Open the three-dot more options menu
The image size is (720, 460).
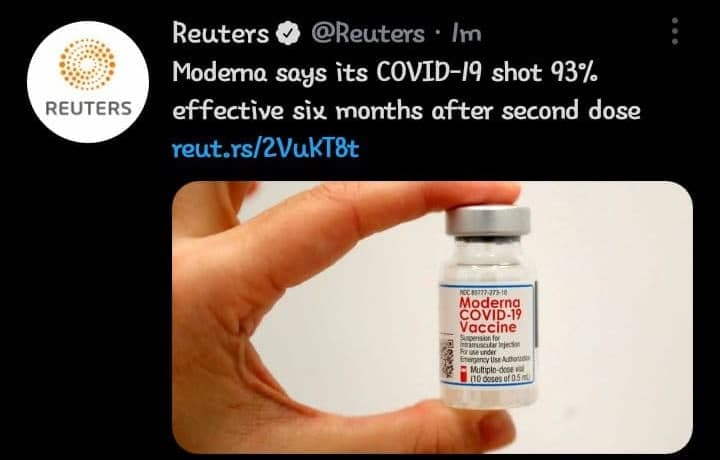coord(675,31)
